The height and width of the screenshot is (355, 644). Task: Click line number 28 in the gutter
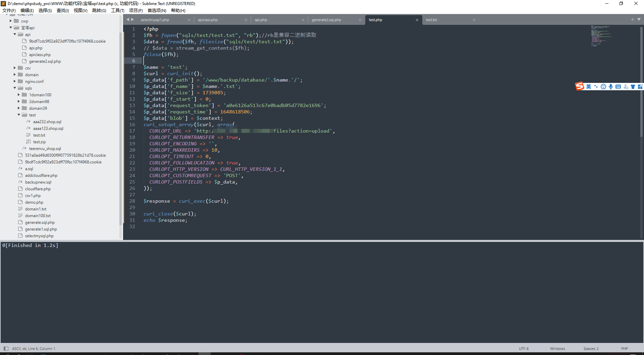132,201
